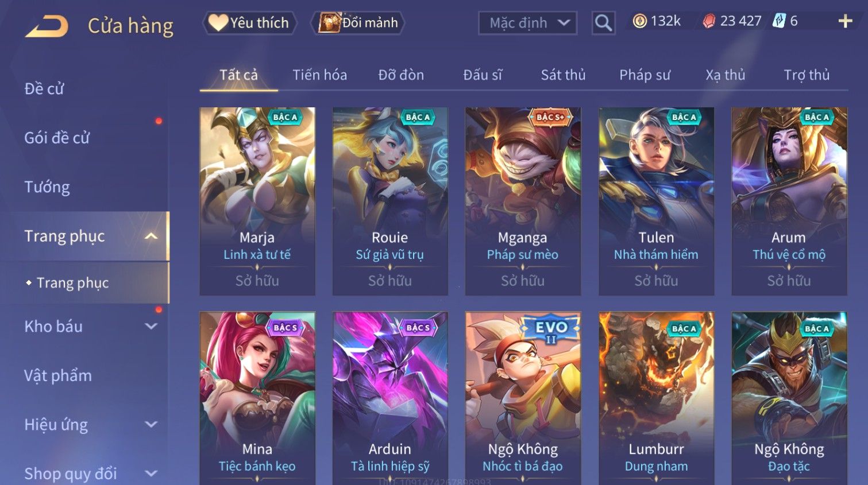Viewport: 868px width, 485px height.
Task: Select the Ngộ Không EVO II skin card
Action: (522, 398)
